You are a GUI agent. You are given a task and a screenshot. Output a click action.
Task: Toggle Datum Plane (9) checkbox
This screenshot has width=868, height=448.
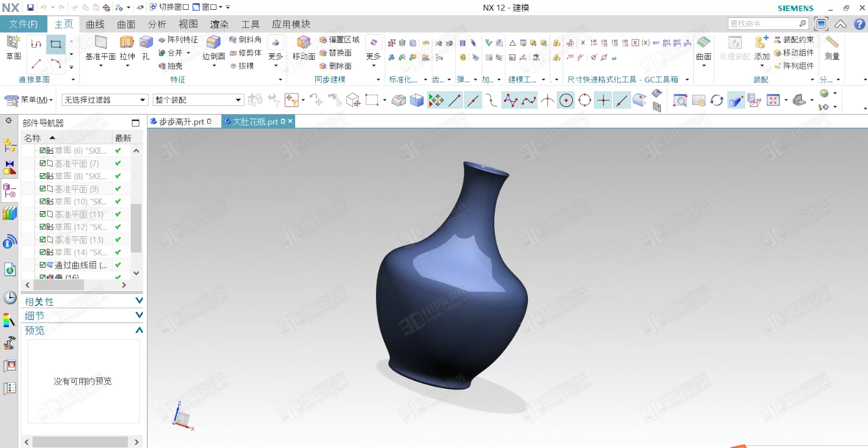43,188
